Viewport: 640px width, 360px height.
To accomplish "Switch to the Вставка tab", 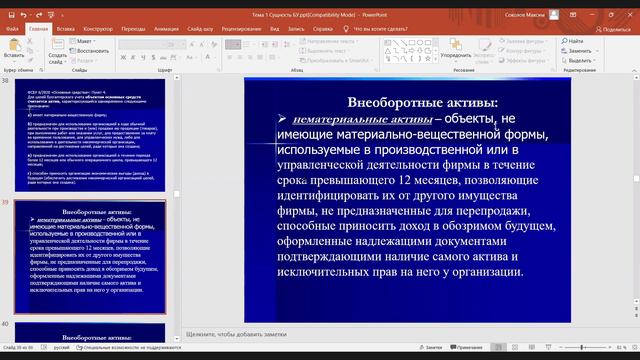I will point(65,29).
